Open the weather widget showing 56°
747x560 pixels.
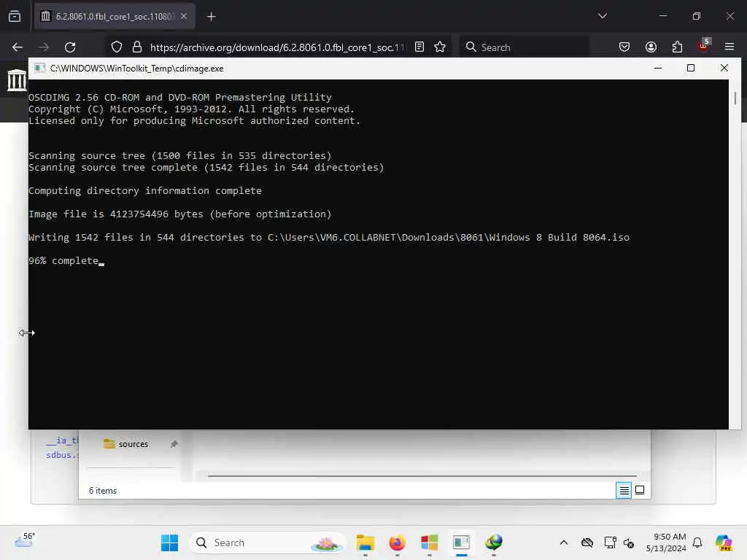[25, 542]
